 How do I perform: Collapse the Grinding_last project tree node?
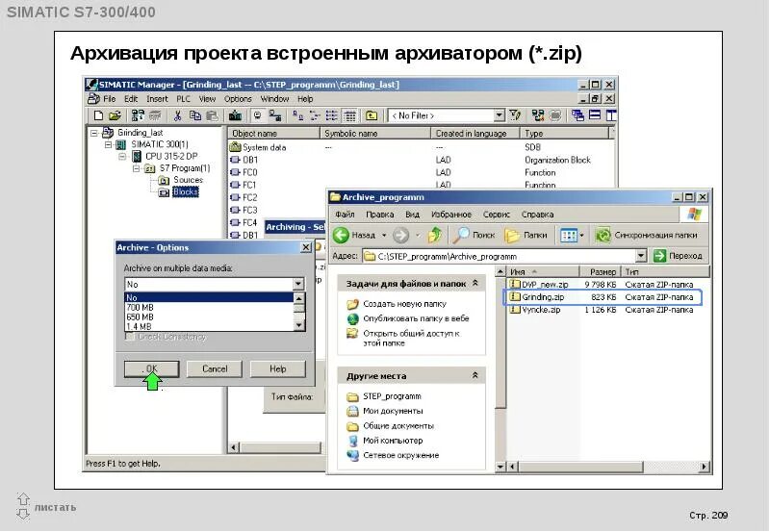point(94,133)
